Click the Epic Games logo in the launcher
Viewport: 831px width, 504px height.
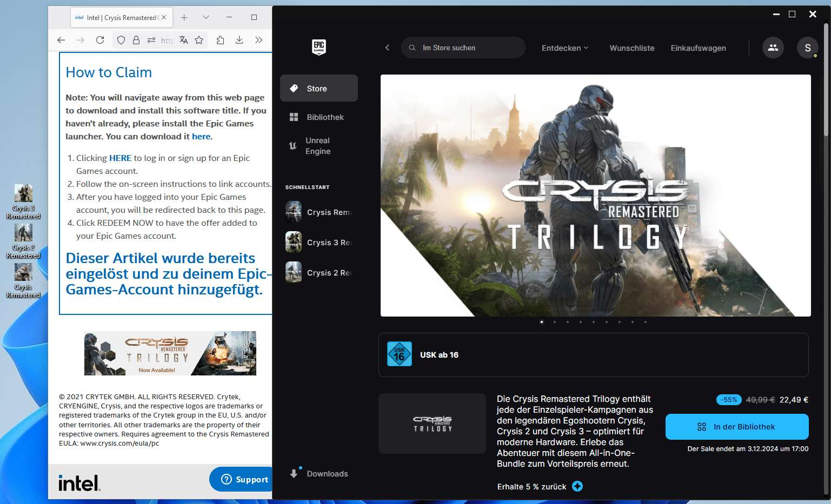coord(319,47)
